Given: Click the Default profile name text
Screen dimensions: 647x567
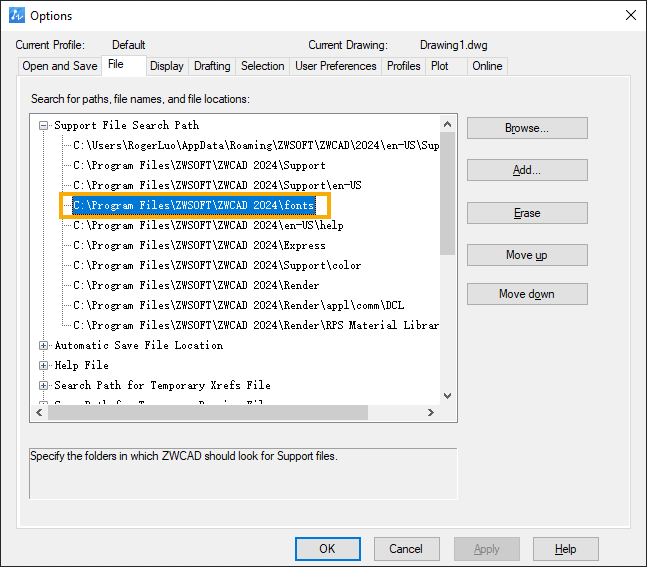Looking at the screenshot, I should [x=128, y=45].
